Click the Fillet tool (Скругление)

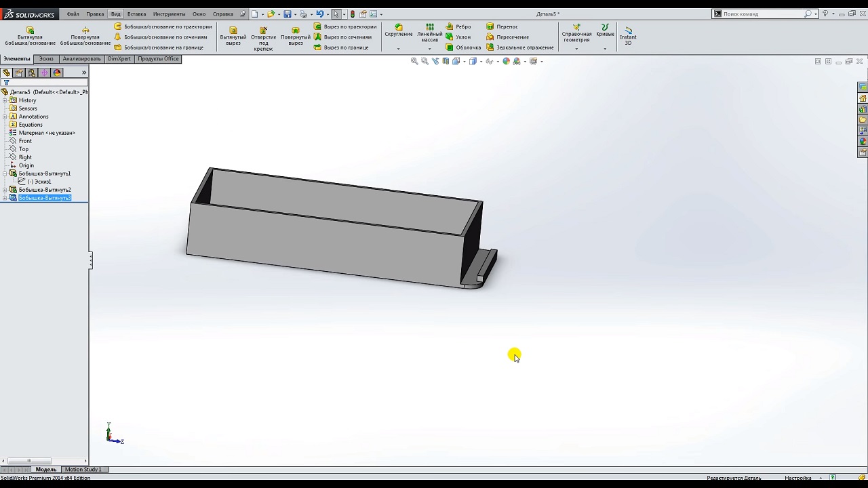[x=399, y=30]
